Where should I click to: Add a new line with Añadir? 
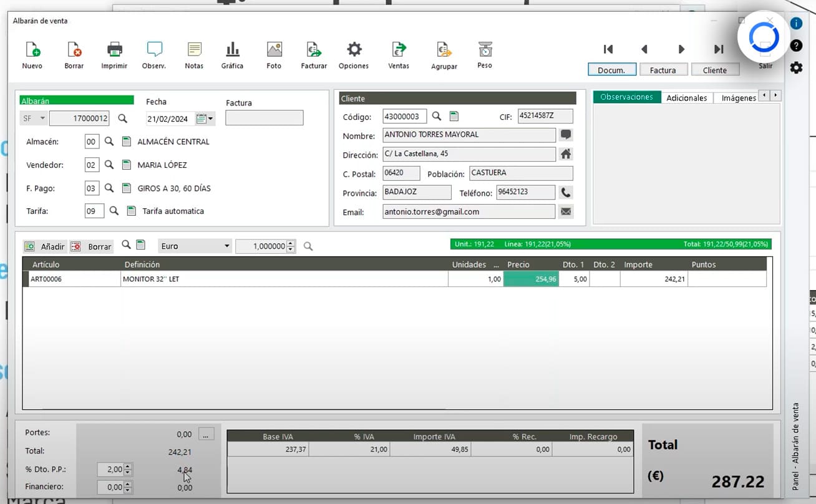(44, 246)
